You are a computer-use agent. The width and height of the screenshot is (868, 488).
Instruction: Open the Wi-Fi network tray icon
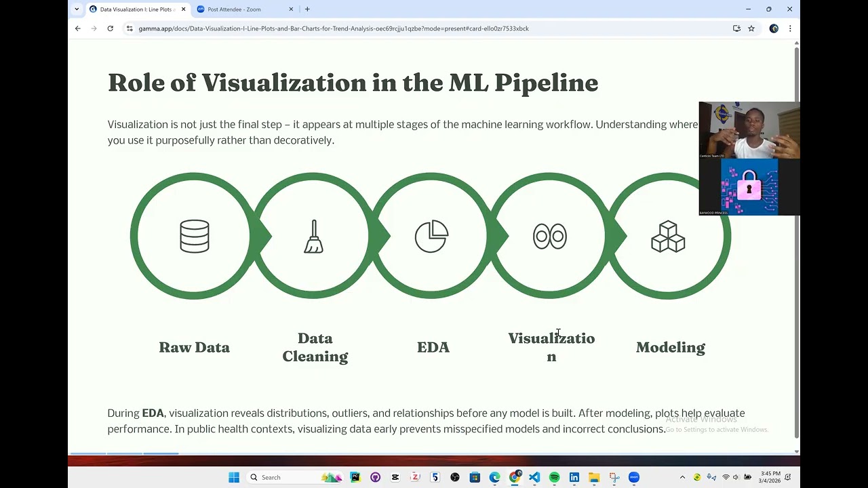[x=726, y=477]
